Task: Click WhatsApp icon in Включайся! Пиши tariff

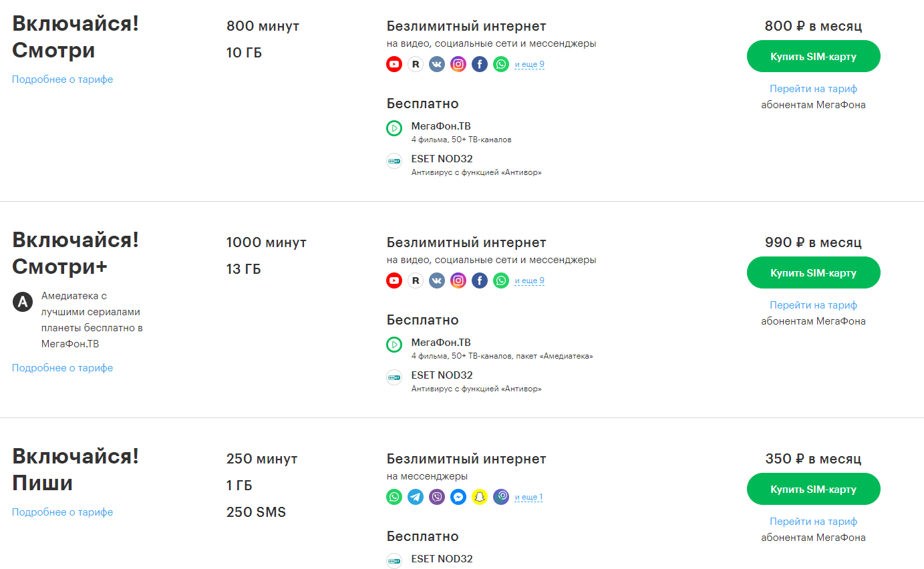Action: [x=394, y=497]
